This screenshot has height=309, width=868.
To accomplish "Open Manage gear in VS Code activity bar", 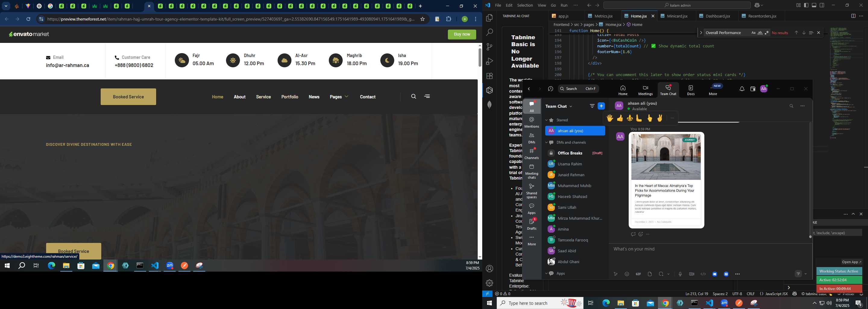I will point(489,283).
